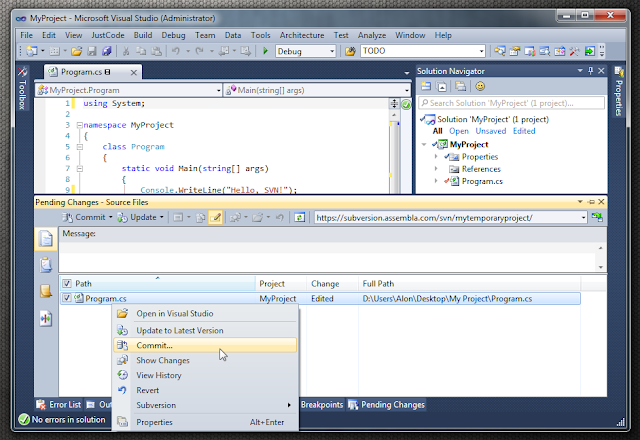The height and width of the screenshot is (440, 640).
Task: Click the collapse-all icon in Solution Navigator toolbar
Action: [x=442, y=86]
